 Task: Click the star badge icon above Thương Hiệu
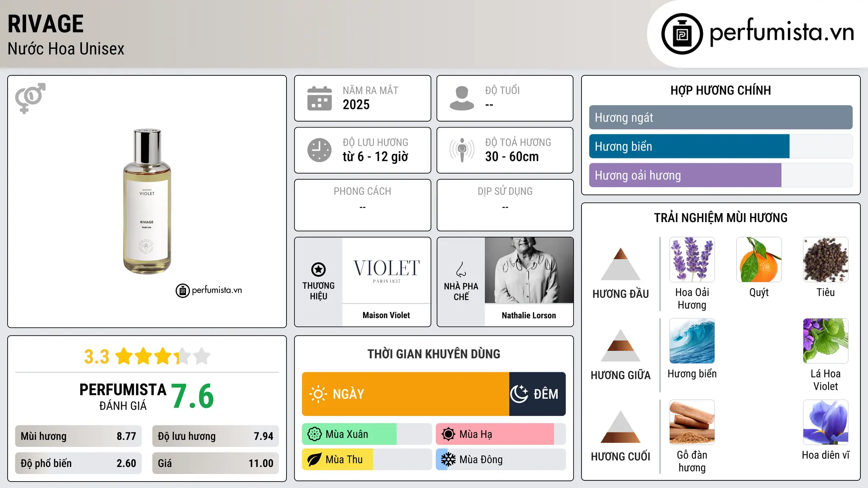[318, 269]
